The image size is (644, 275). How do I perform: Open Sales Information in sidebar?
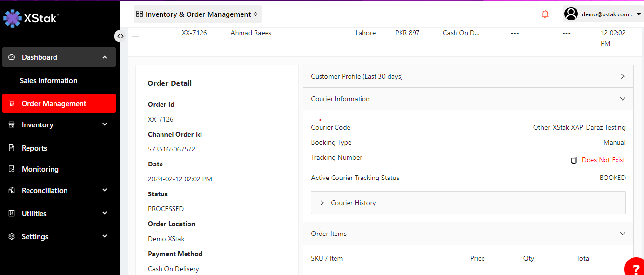pos(48,81)
